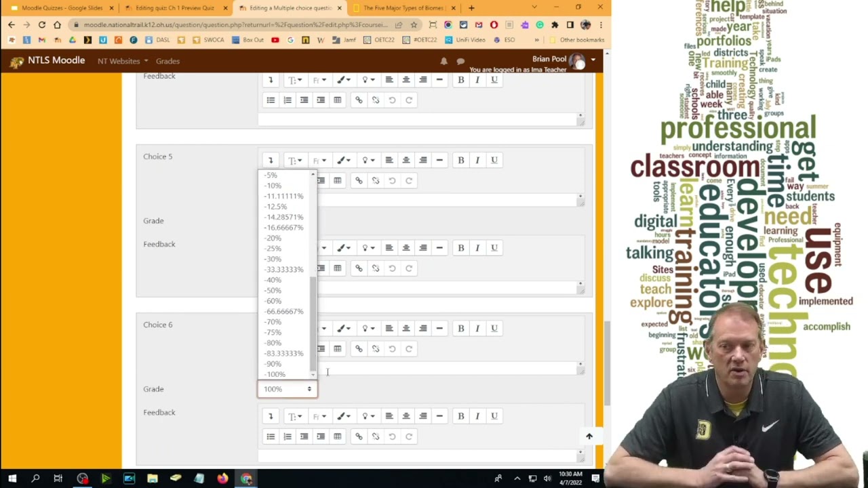This screenshot has width=868, height=488.
Task: Open Moodle messages speech bubble
Action: point(460,61)
